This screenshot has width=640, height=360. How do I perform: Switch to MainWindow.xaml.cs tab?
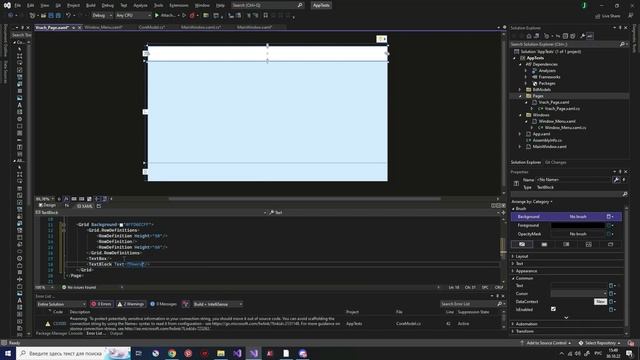point(201,27)
